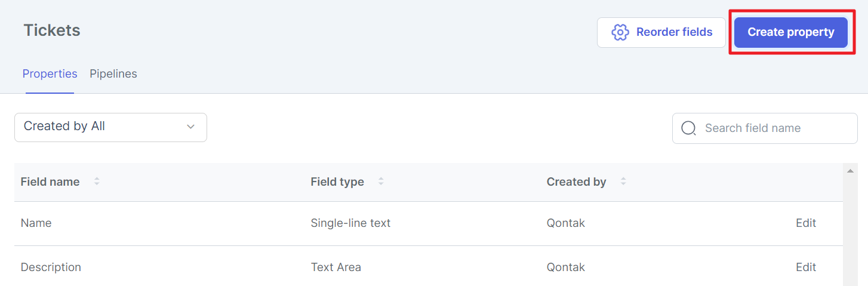Open Reorder fields
868x286 pixels.
click(x=661, y=32)
